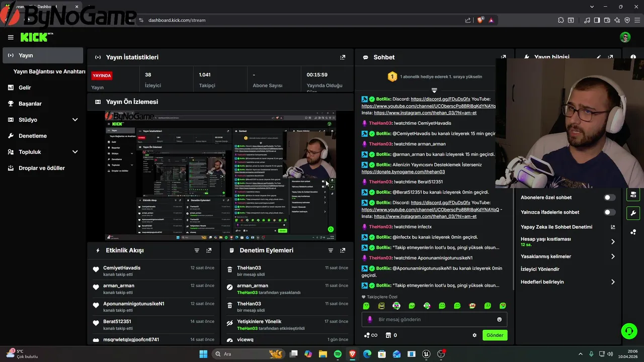Screen dimensions: 644x362
Task: Collapse pinned message with chat arrow icon
Action: pyautogui.click(x=434, y=90)
